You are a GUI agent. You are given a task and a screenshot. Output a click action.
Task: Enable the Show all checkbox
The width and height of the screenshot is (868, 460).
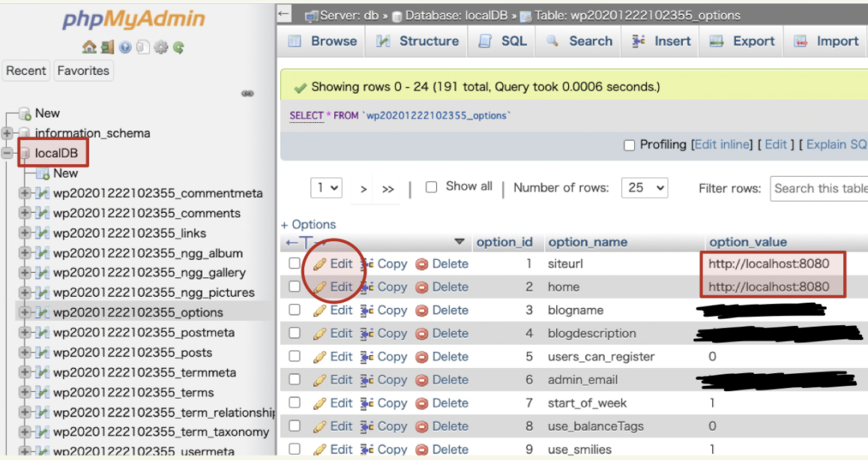pos(431,187)
